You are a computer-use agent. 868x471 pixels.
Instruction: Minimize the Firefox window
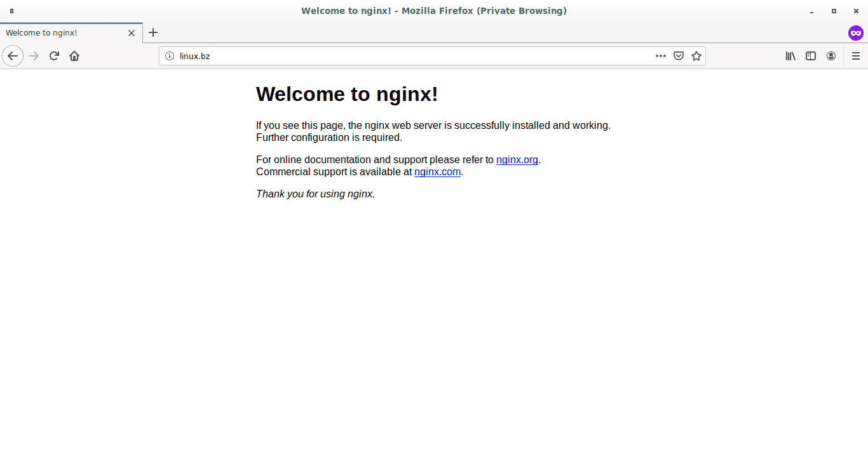[812, 11]
